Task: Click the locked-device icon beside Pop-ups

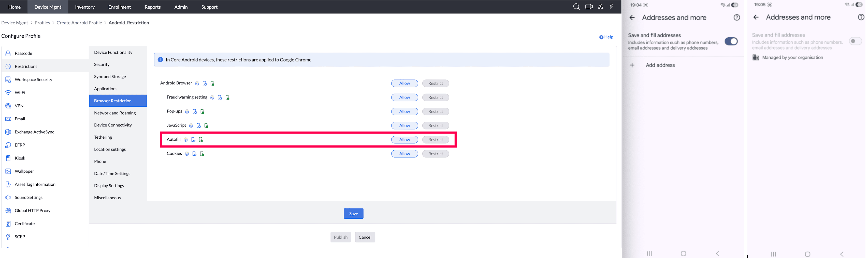Action: (202, 112)
